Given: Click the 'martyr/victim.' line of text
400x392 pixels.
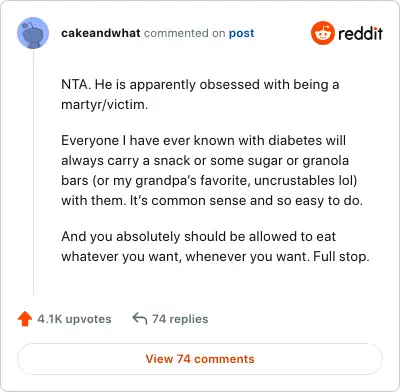Looking at the screenshot, I should point(105,105).
